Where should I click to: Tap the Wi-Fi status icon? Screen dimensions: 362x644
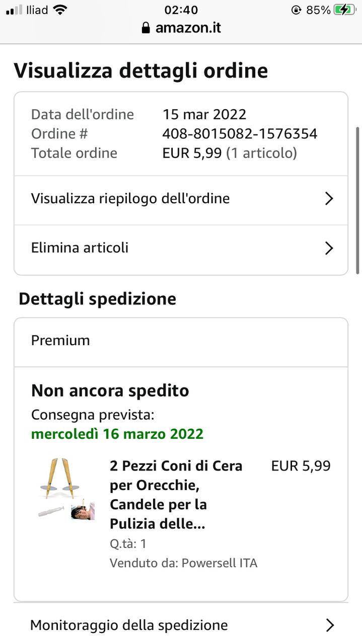tap(60, 10)
